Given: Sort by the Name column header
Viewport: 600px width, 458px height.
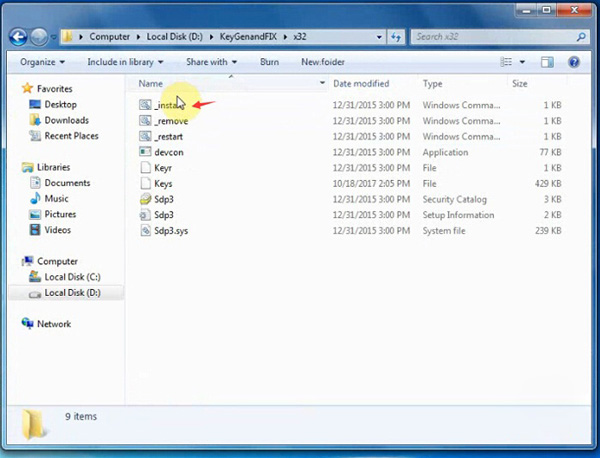Looking at the screenshot, I should 150,84.
